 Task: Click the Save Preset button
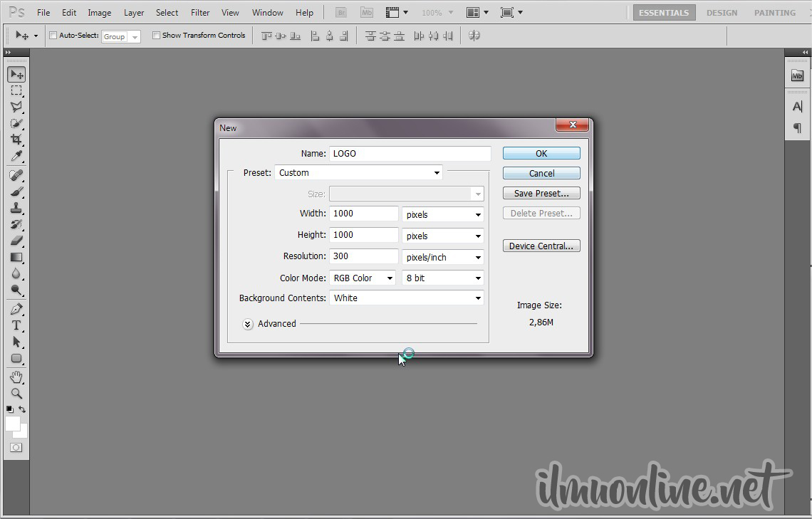coord(541,194)
